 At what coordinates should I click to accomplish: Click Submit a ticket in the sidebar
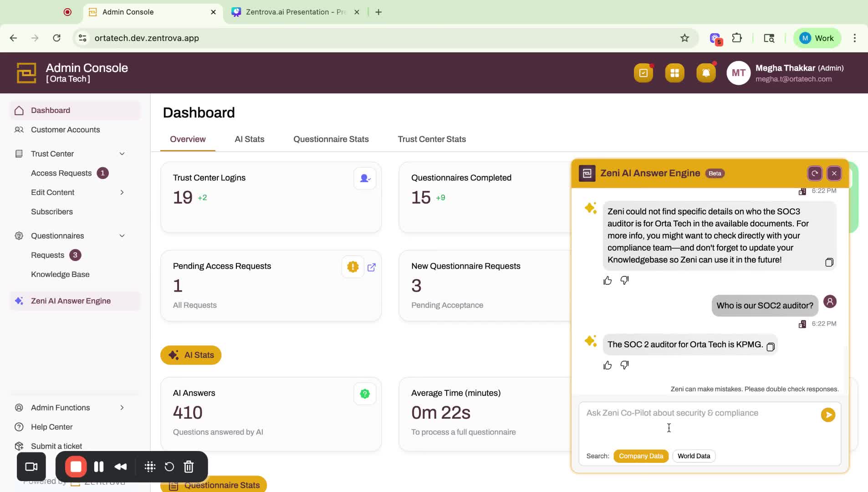pos(56,446)
